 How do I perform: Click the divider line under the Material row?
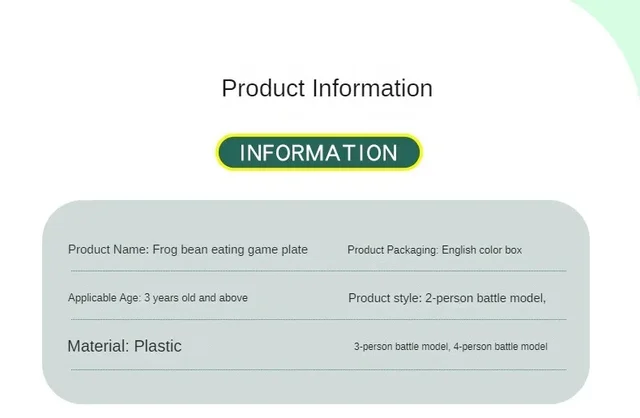pos(318,370)
